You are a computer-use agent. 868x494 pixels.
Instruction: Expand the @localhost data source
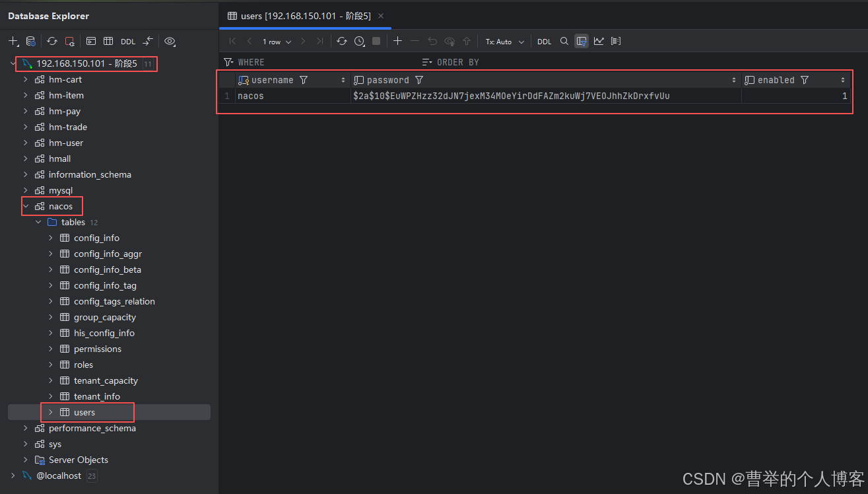[x=13, y=476]
